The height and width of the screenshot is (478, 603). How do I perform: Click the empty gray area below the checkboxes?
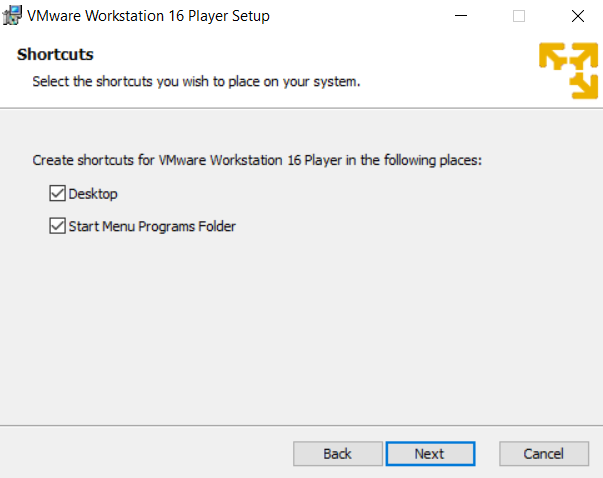301,327
